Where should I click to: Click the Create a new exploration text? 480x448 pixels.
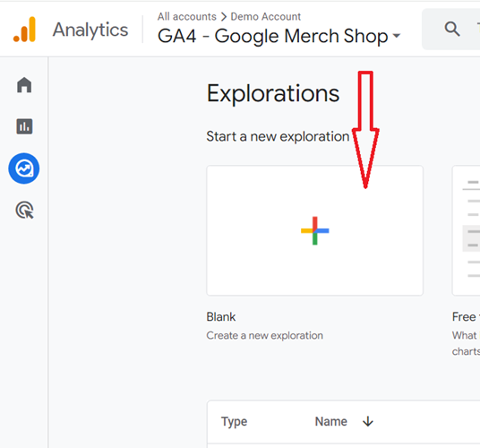click(x=264, y=335)
